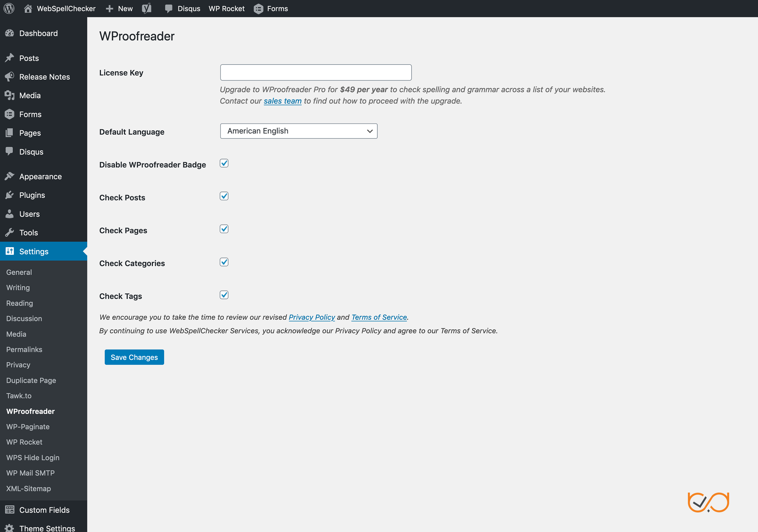Toggle Disable WProofreader Badge checkbox

224,163
